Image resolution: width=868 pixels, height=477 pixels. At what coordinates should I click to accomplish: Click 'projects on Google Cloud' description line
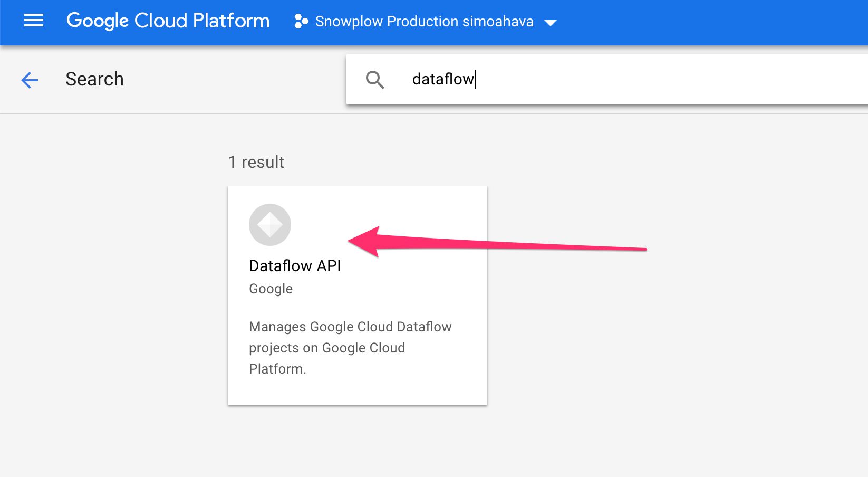(327, 348)
